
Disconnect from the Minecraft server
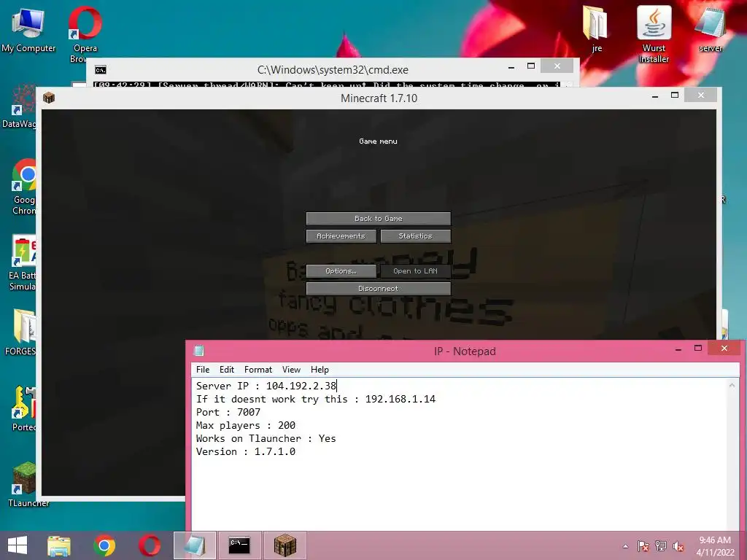pos(379,289)
